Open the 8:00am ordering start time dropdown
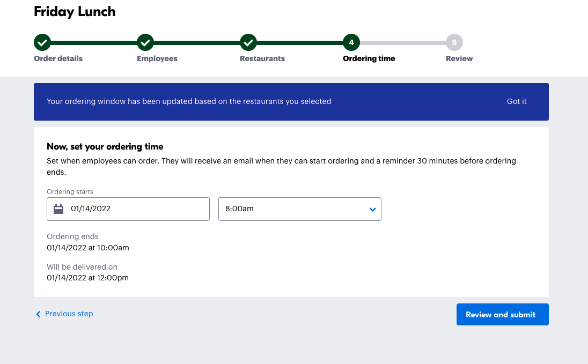 tap(299, 209)
